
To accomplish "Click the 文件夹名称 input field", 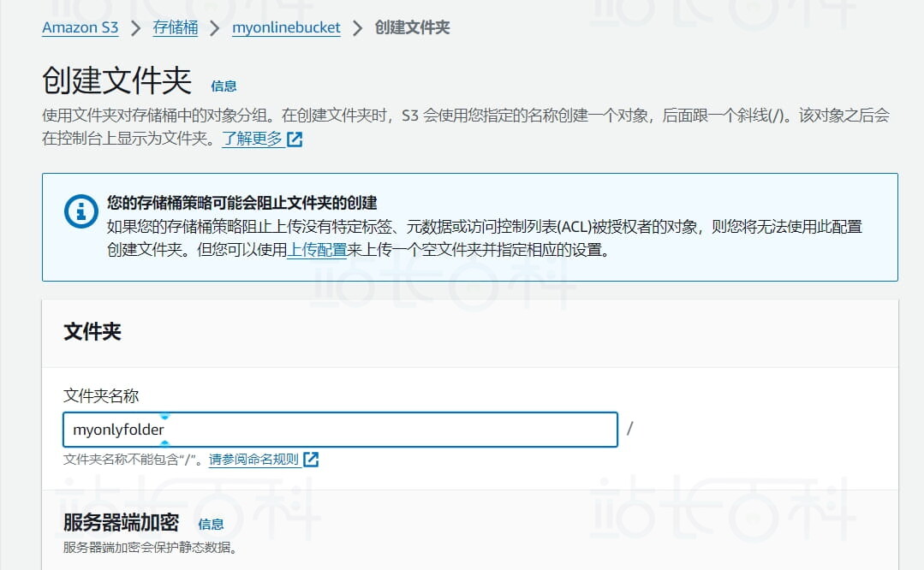I will click(340, 430).
